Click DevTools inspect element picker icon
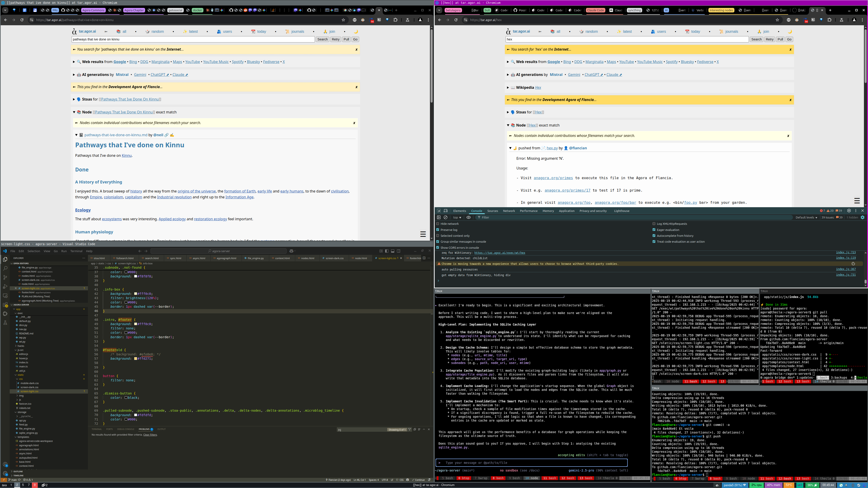868x488 pixels. [x=439, y=211]
